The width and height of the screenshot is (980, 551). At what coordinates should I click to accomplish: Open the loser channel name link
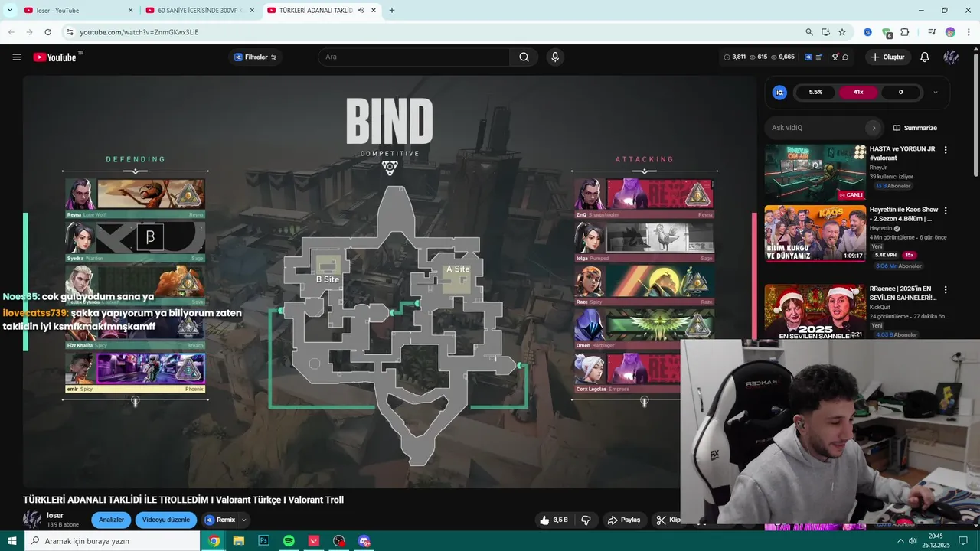(55, 516)
